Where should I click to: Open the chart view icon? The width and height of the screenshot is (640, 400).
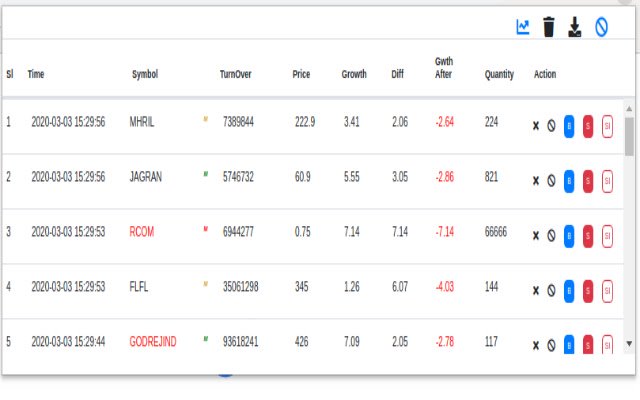[x=523, y=27]
